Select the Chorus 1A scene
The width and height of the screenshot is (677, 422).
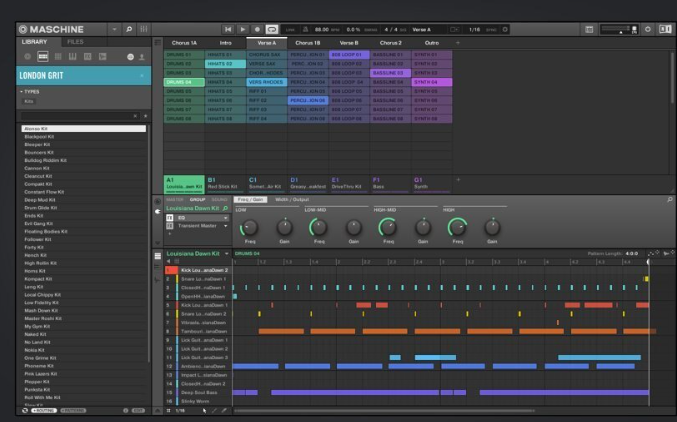point(184,43)
